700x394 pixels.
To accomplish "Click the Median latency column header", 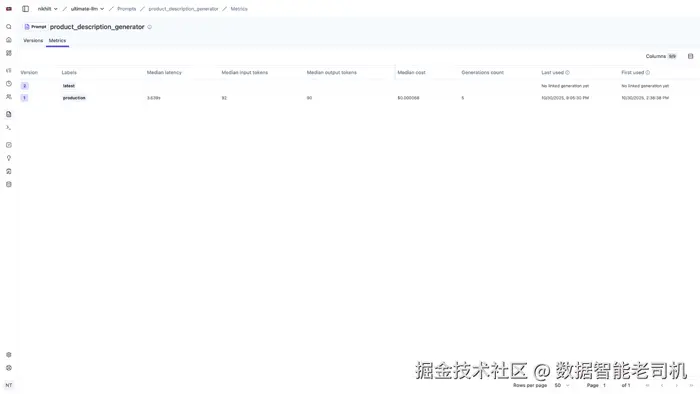I will pyautogui.click(x=164, y=72).
